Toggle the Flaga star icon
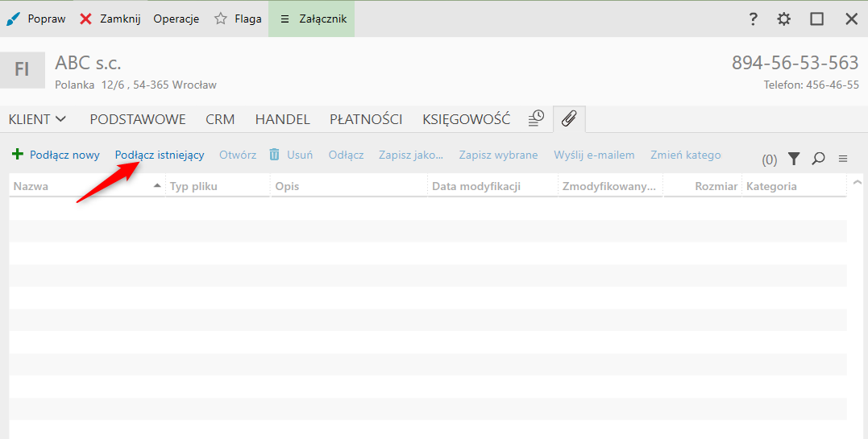The width and height of the screenshot is (868, 439). 221,19
